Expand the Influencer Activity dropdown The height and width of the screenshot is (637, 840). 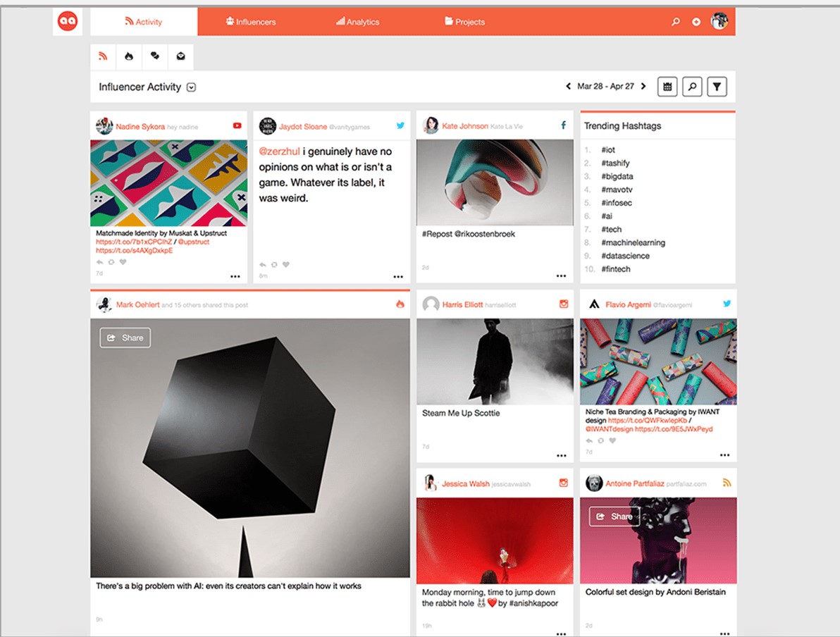tap(191, 87)
